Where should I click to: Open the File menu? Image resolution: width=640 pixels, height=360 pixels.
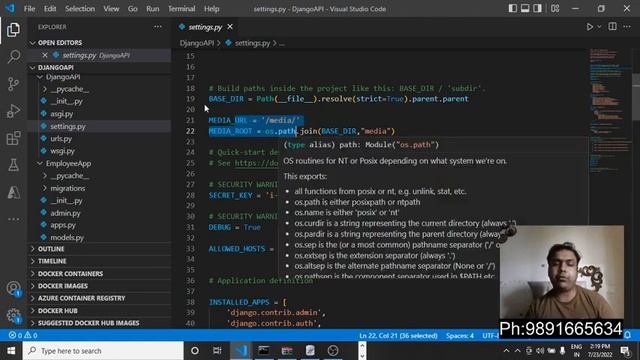pyautogui.click(x=29, y=9)
